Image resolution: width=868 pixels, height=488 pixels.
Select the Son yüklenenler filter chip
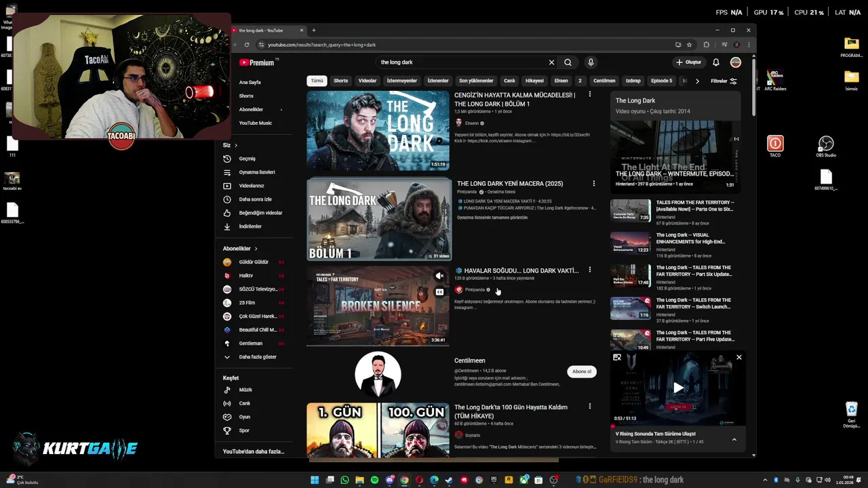point(476,81)
